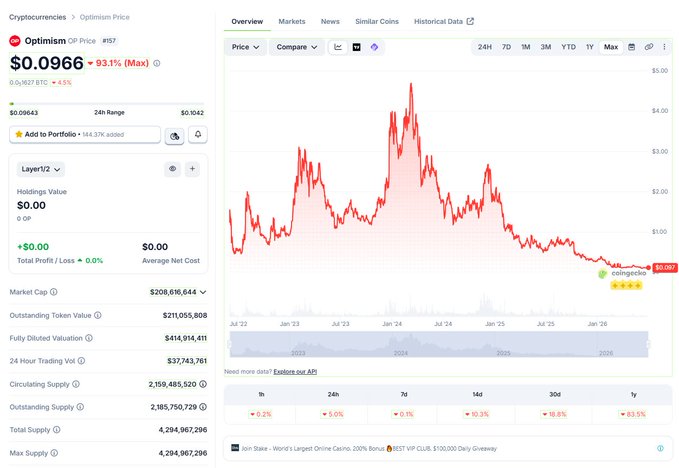Image resolution: width=679 pixels, height=468 pixels.
Task: Click the purple diamond chart icon
Action: coord(375,47)
